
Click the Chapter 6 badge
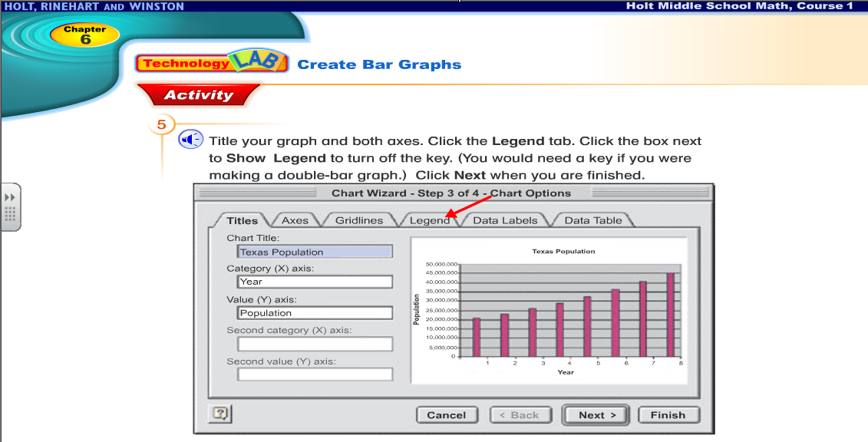tap(85, 35)
